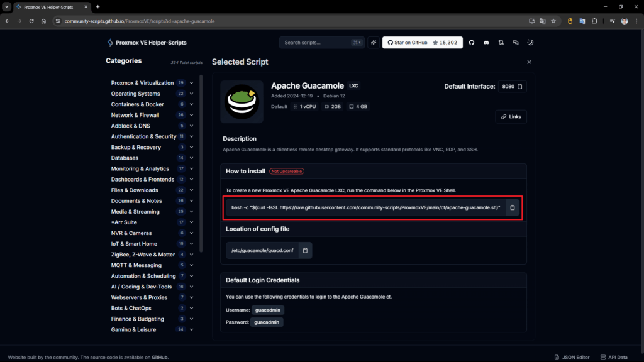644x362 pixels.
Task: Open a new browser tab
Action: click(x=97, y=7)
